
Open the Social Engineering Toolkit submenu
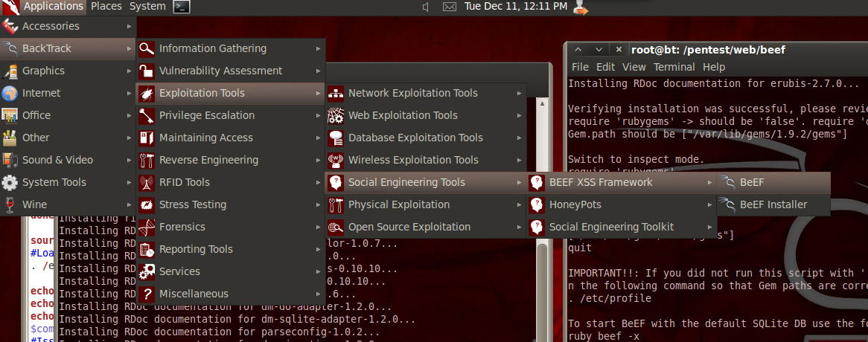coord(611,228)
